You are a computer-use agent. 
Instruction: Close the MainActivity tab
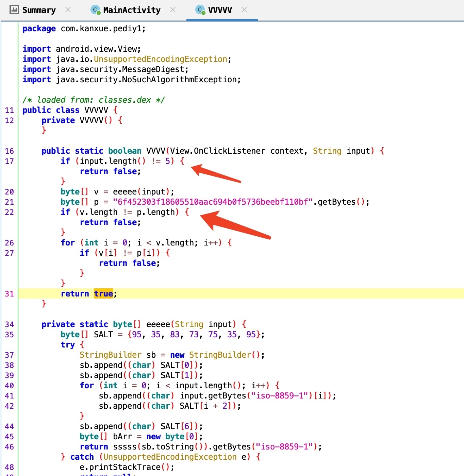point(173,10)
